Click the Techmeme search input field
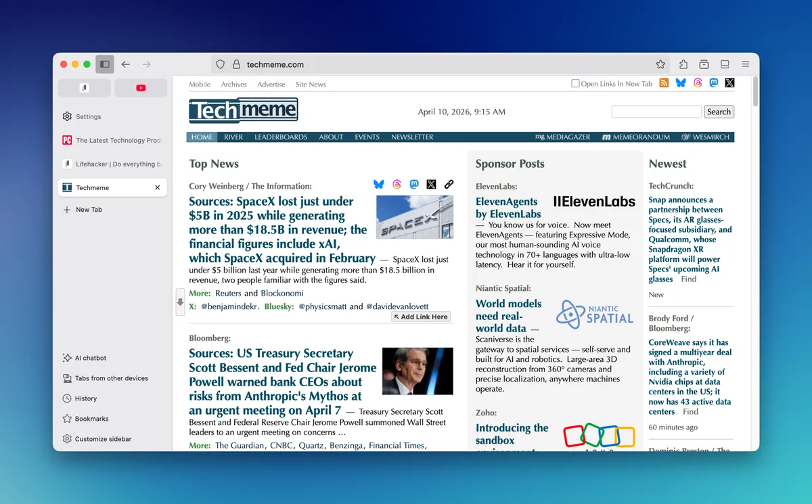This screenshot has width=812, height=504. 656,112
